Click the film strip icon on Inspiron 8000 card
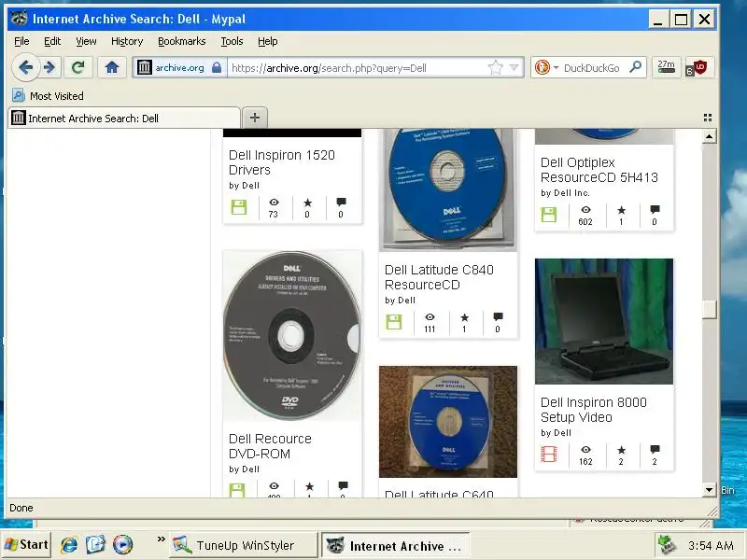The image size is (747, 560). (x=549, y=455)
